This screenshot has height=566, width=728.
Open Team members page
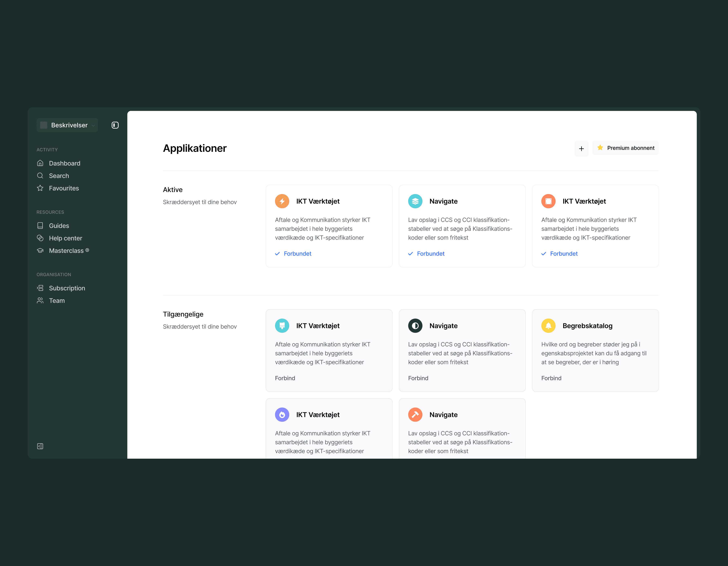57,301
